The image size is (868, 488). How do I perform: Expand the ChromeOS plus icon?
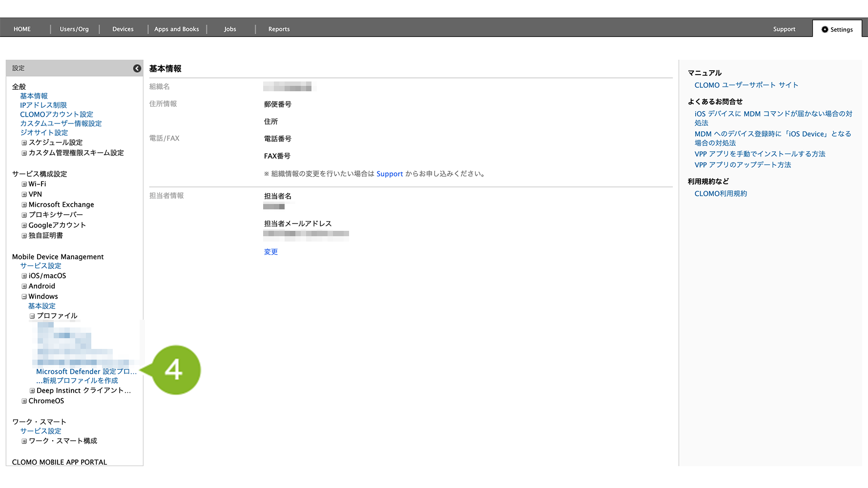[24, 401]
